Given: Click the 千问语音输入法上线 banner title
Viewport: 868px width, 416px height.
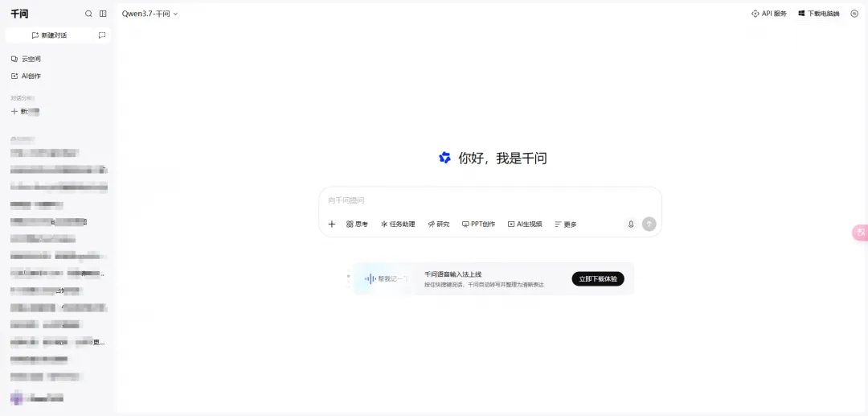Looking at the screenshot, I should (x=452, y=274).
